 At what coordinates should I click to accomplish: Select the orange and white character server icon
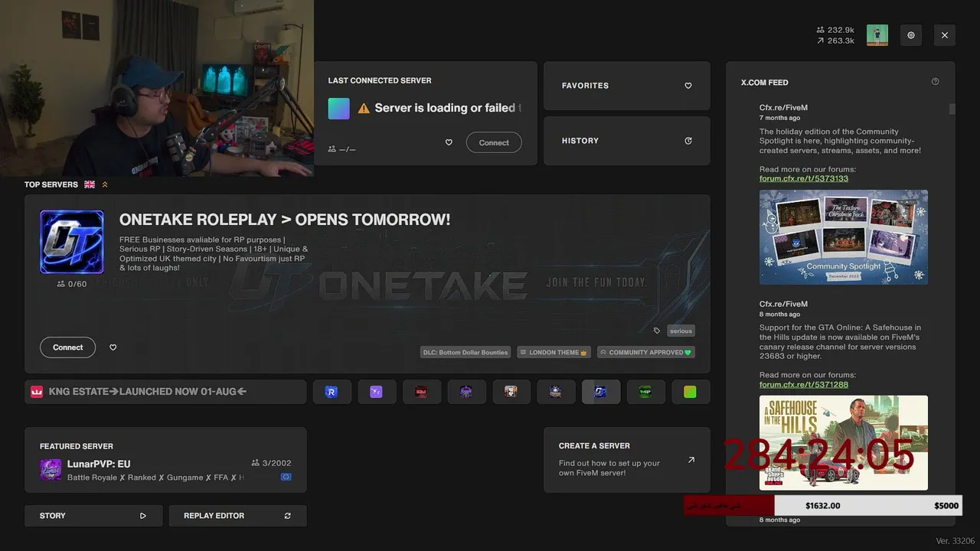[x=511, y=392]
